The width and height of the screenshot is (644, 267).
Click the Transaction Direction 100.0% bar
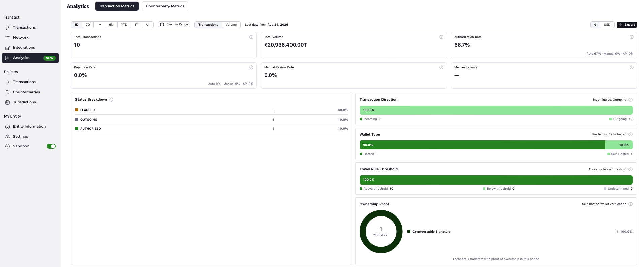point(496,110)
